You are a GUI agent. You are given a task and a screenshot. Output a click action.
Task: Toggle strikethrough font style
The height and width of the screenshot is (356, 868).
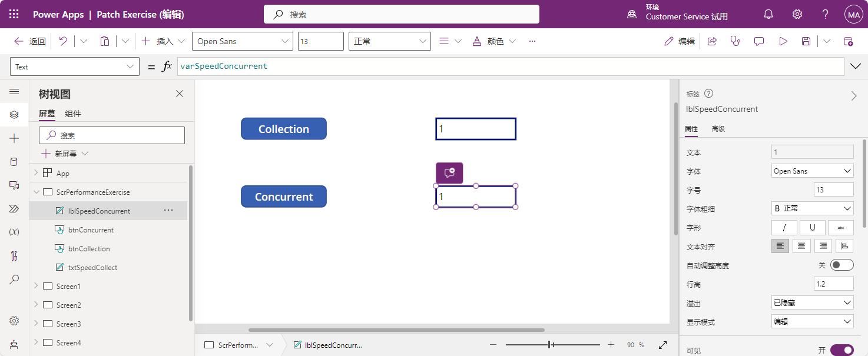click(x=841, y=228)
